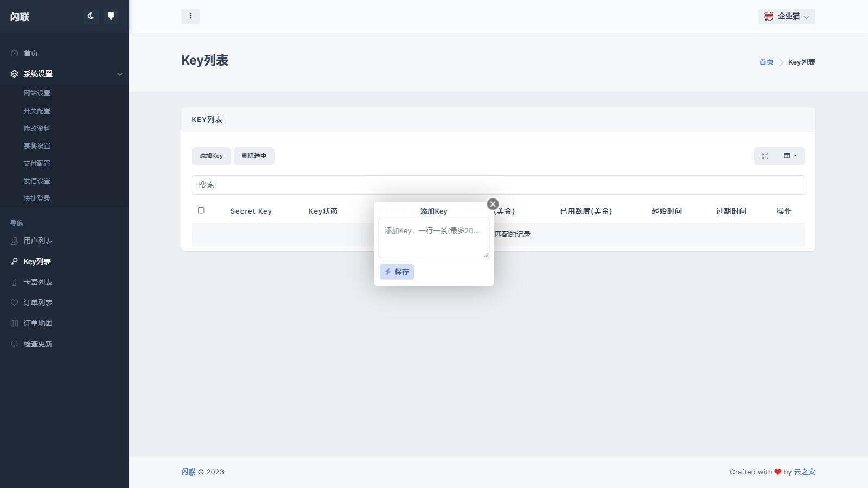Click the cat avatar icon in top-right corner
Viewport: 868px width, 488px height.
tap(769, 16)
